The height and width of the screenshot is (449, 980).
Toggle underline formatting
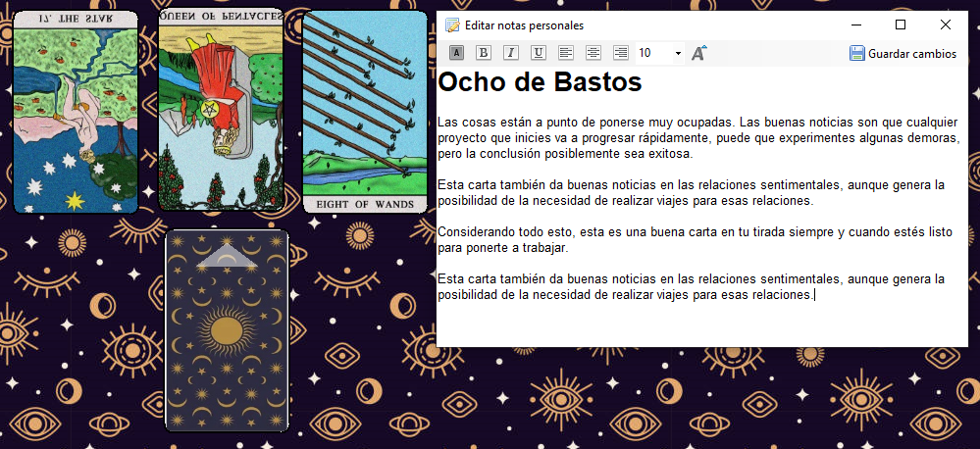coord(539,53)
